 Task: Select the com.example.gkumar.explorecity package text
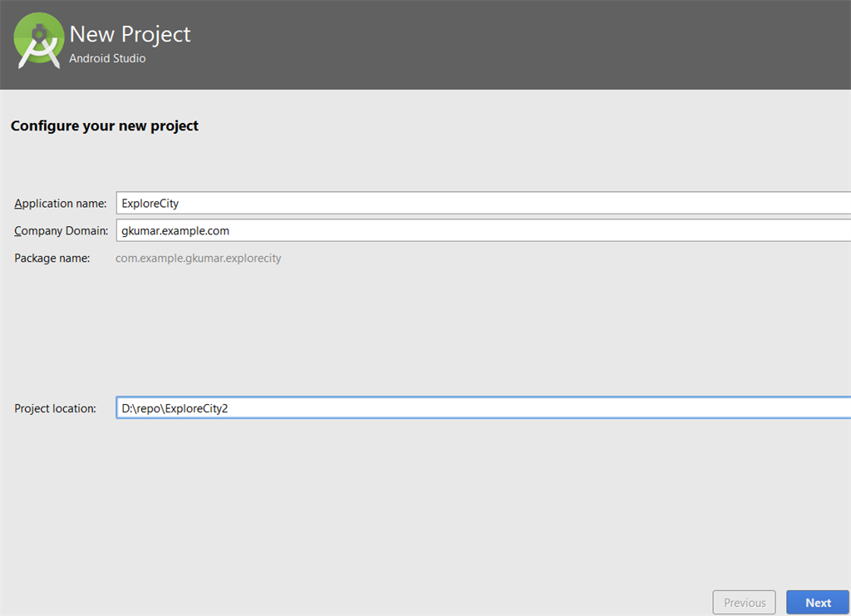tap(198, 259)
